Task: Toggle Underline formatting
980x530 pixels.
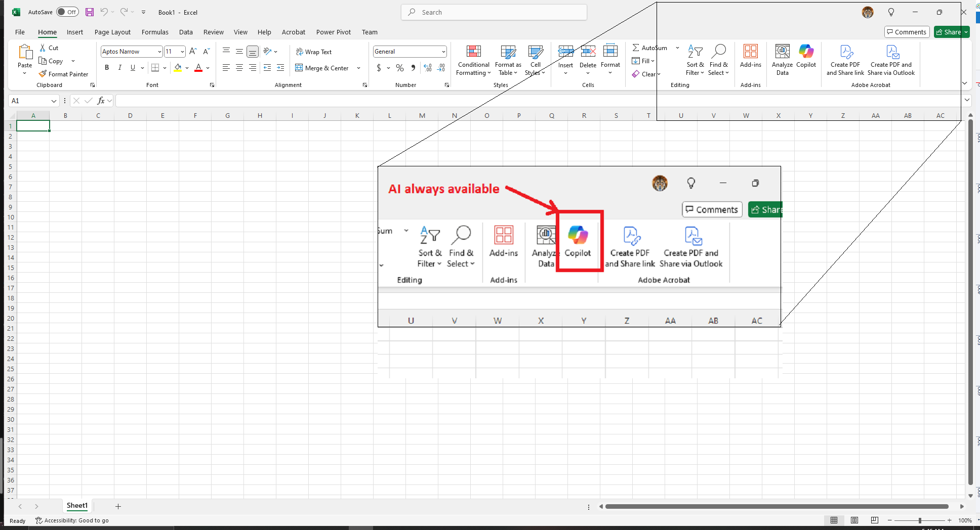Action: click(133, 67)
